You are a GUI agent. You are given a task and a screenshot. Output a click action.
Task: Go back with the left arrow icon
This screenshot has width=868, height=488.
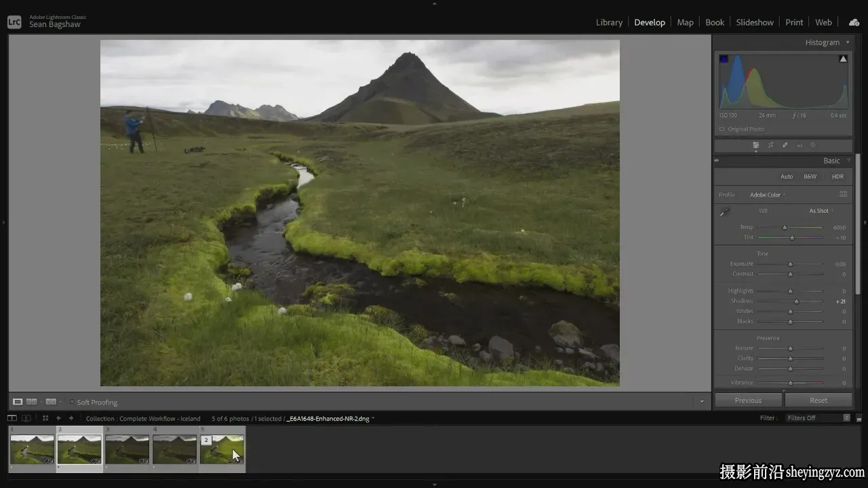click(58, 418)
